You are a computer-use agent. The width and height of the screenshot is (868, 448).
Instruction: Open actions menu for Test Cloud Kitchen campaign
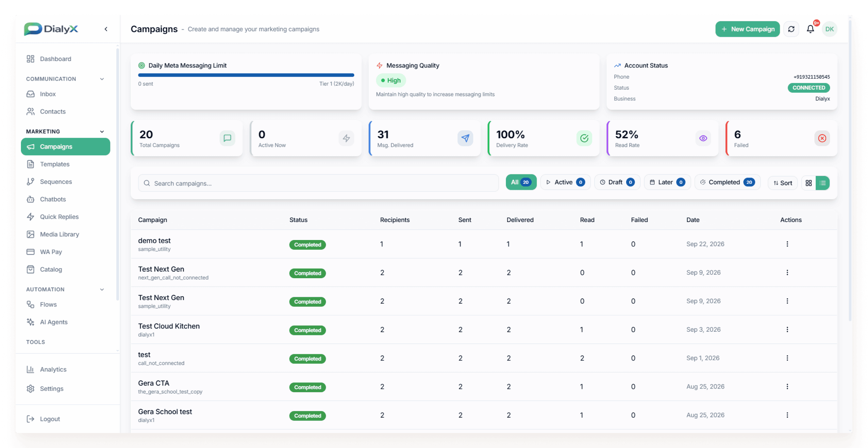(x=787, y=329)
